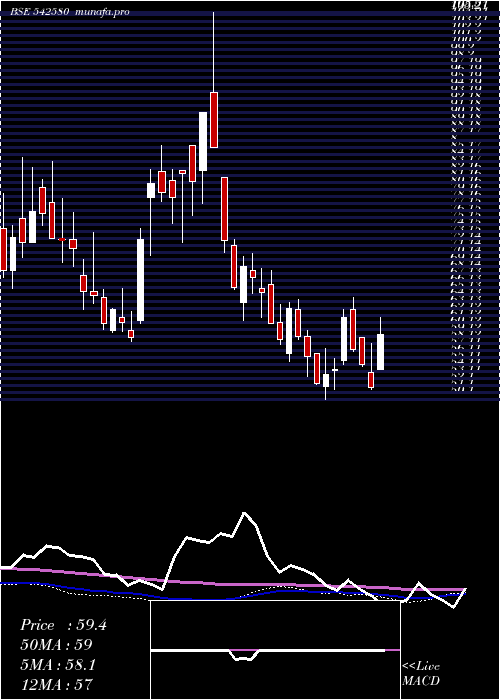This screenshot has height=700, width=500.
Task: Select the 50MA : 59 value
Action: point(56,645)
